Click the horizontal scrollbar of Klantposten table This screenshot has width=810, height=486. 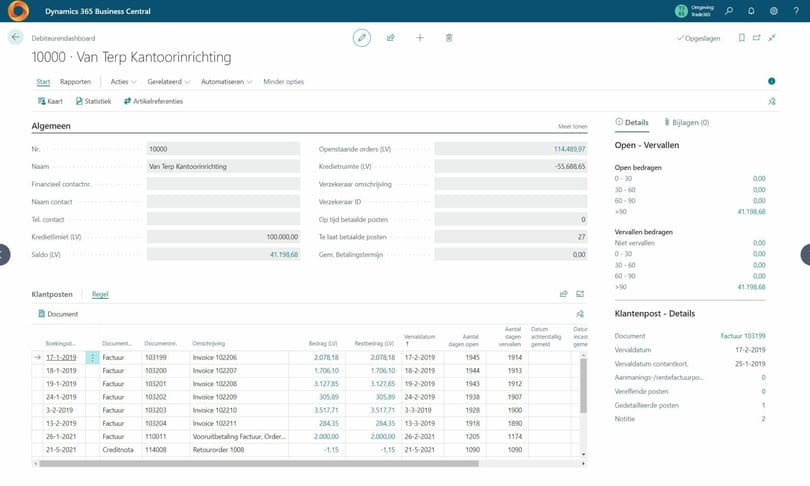tap(259, 463)
